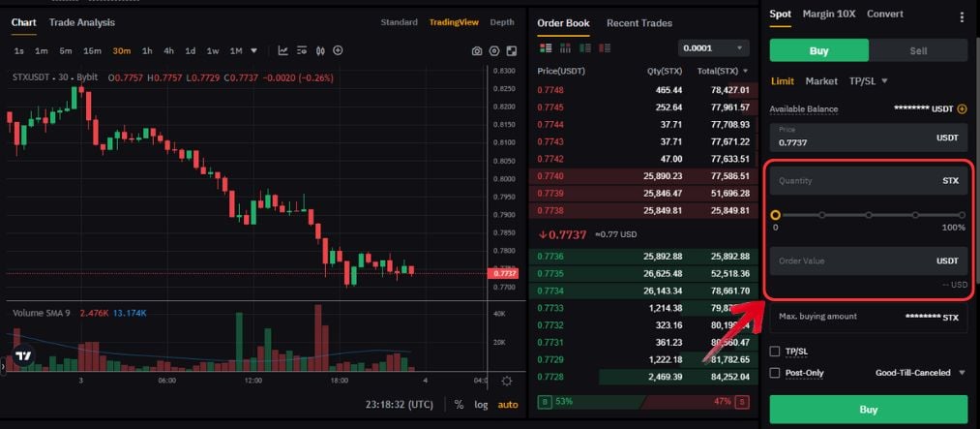The width and height of the screenshot is (980, 429).
Task: Show only buy orders view icon
Action: (x=585, y=48)
